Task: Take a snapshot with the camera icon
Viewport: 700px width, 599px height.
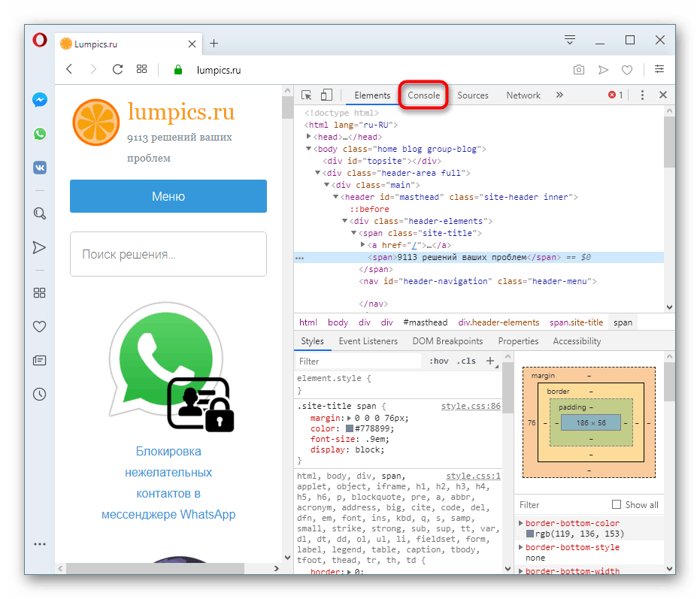Action: pos(579,70)
